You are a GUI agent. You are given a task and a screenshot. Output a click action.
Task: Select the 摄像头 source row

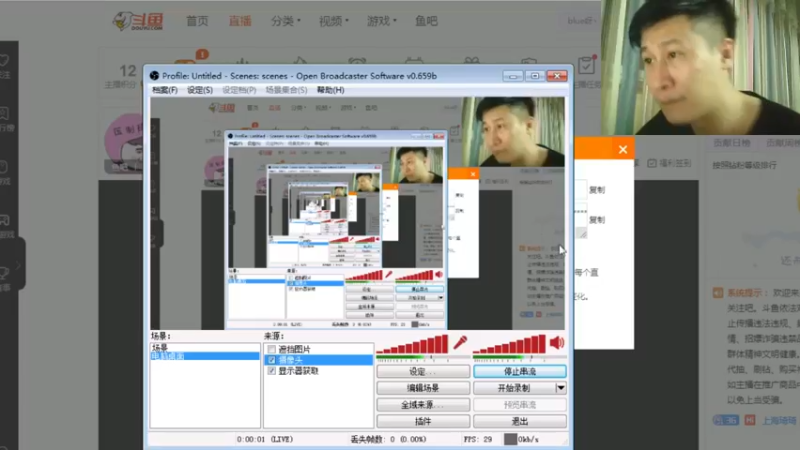pos(318,360)
